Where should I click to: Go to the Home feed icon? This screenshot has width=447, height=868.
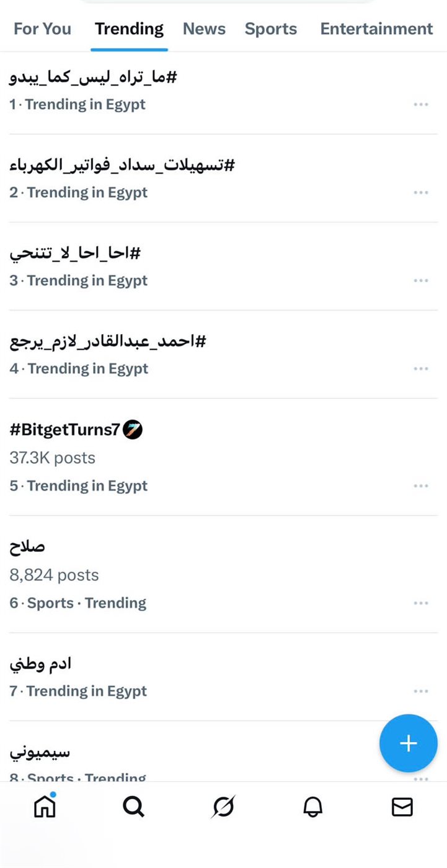coord(45,807)
